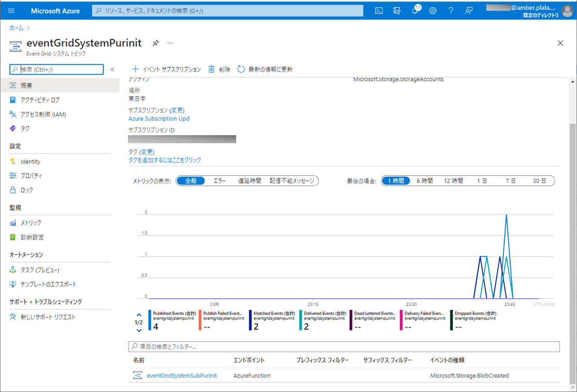Screen dimensions: 577x392
Task: Open アクティビティ ログ in sidebar
Action: click(x=40, y=100)
